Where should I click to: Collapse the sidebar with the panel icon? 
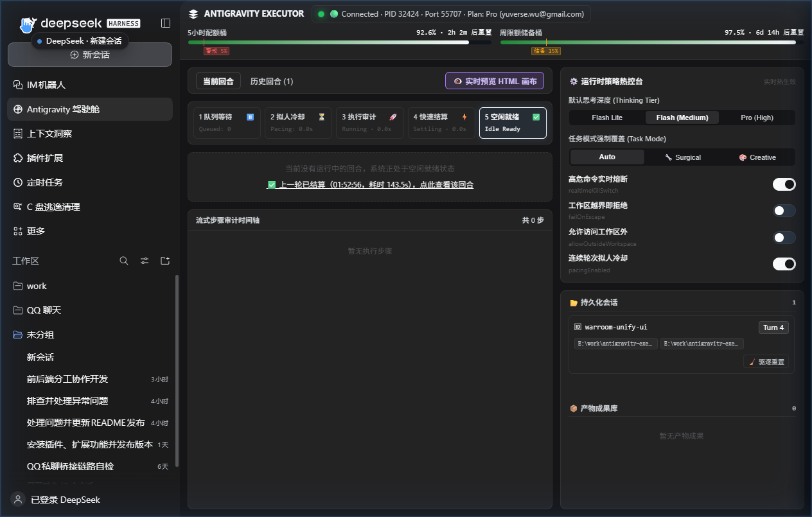[166, 23]
